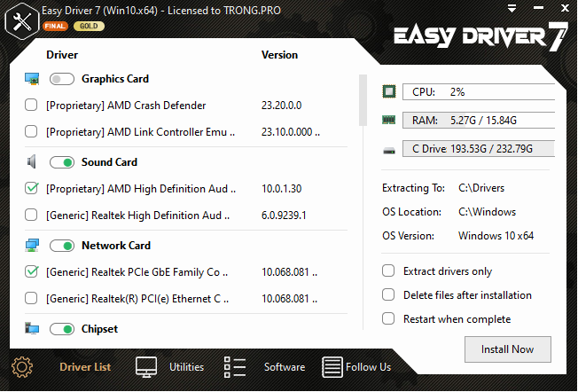The image size is (578, 392).
Task: Click the Sound Card heading
Action: click(109, 162)
